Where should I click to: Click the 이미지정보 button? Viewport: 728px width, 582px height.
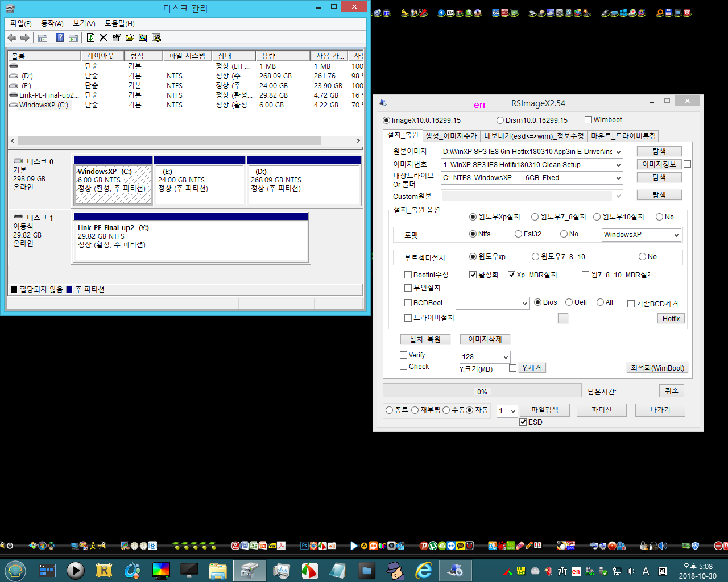pos(659,164)
